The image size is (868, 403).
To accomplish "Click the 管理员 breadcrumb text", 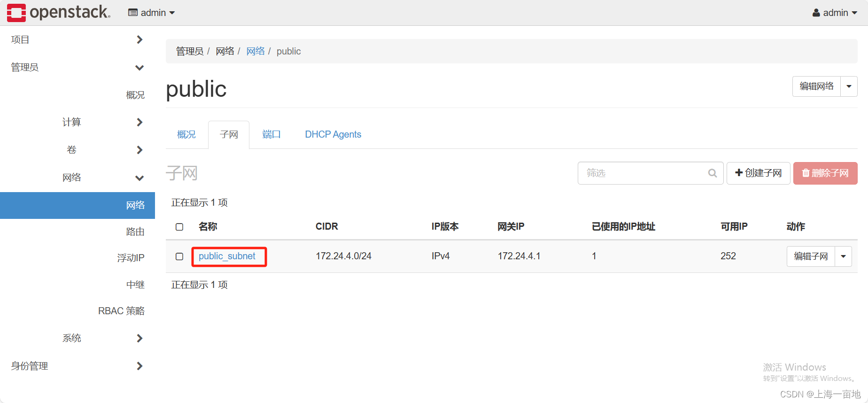I will click(190, 51).
